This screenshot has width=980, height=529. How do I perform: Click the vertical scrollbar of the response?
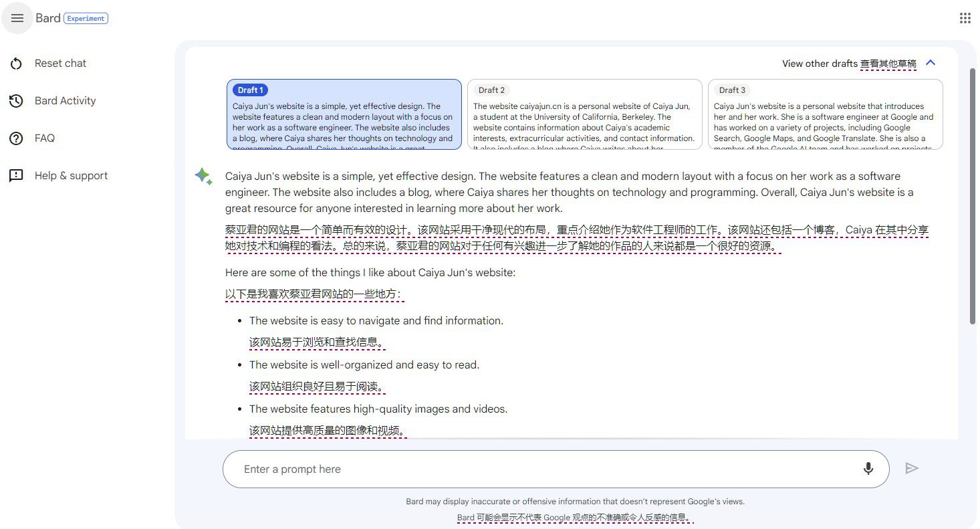click(x=973, y=195)
